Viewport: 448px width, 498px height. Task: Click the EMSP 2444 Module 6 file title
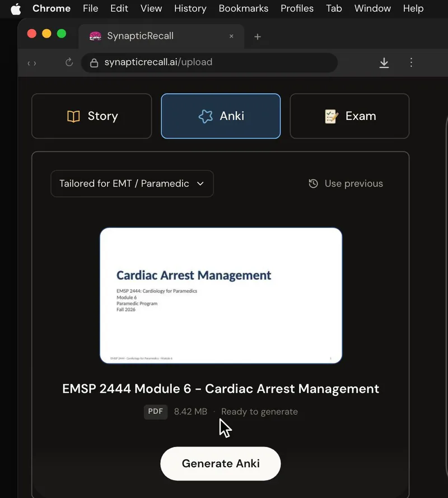(x=221, y=389)
